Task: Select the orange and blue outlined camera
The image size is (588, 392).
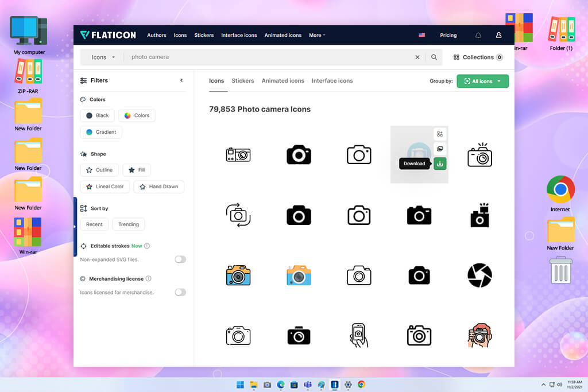Action: pyautogui.click(x=238, y=275)
